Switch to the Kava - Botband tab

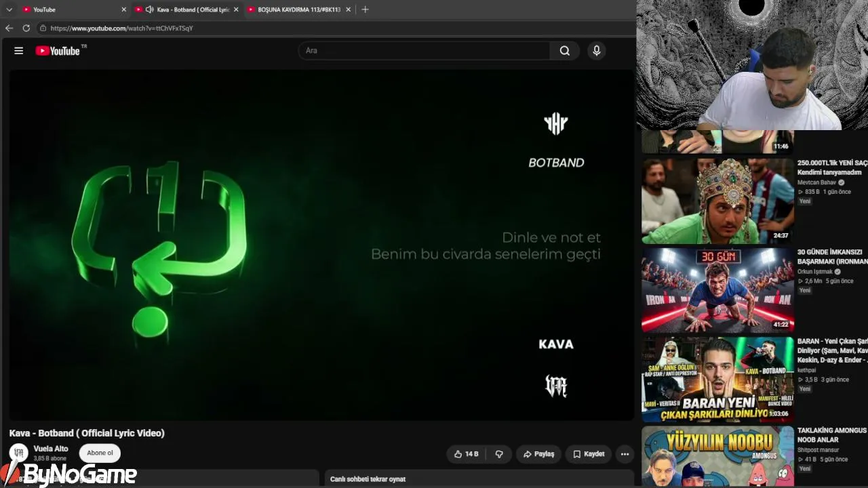pyautogui.click(x=186, y=9)
